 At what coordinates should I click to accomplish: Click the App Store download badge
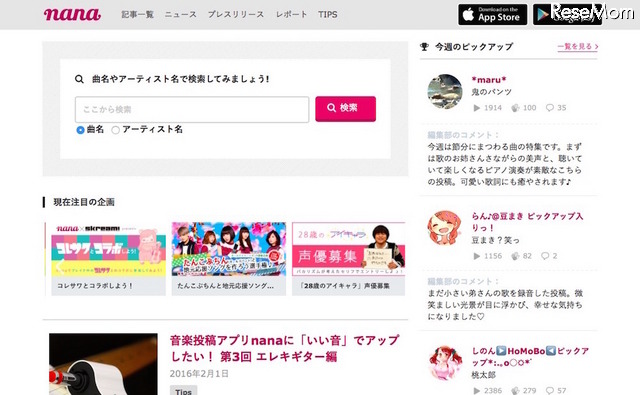click(493, 15)
